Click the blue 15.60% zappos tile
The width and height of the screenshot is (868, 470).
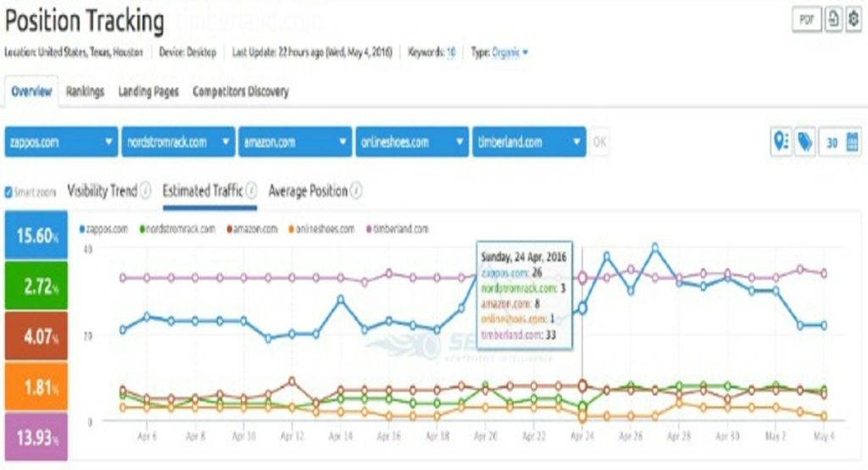coord(36,235)
